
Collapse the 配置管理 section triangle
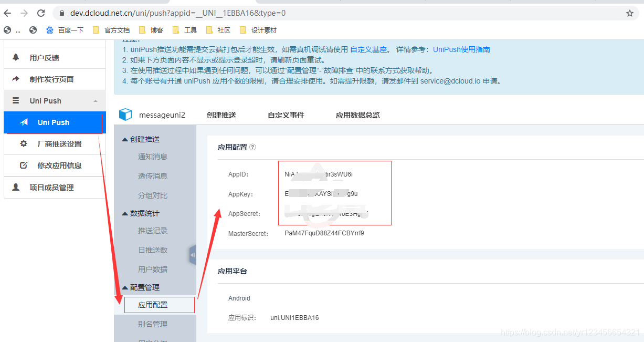coord(124,287)
